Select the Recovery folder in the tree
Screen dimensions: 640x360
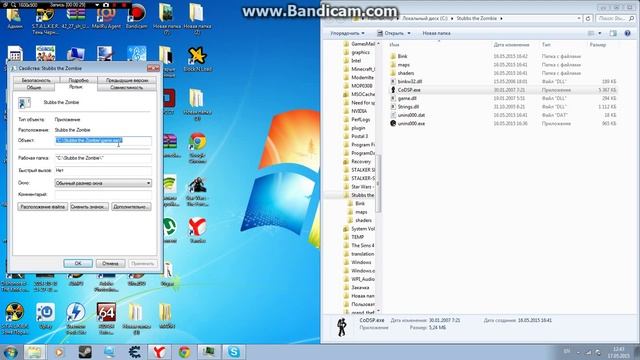[x=358, y=162]
